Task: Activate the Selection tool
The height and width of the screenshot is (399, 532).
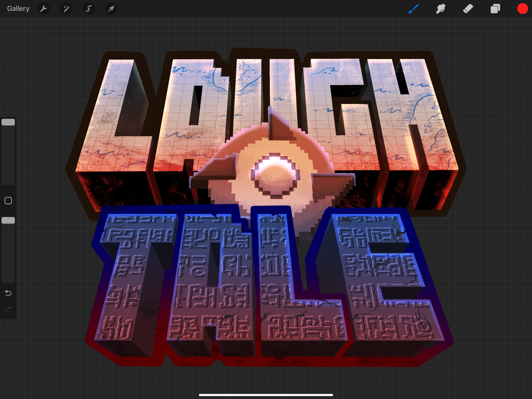Action: pos(89,9)
